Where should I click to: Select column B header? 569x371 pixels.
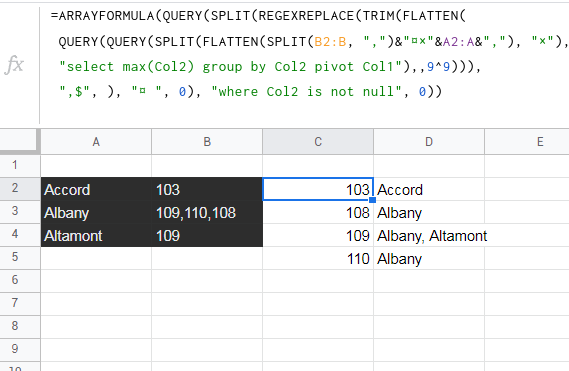pyautogui.click(x=207, y=142)
